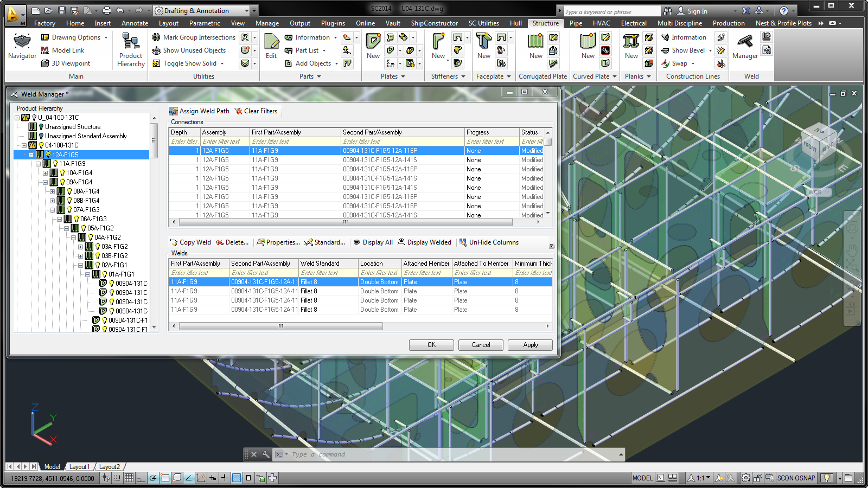Screen dimensions: 868x488
Task: Expand the Stiffeners panel title dropdown
Action: (449, 76)
